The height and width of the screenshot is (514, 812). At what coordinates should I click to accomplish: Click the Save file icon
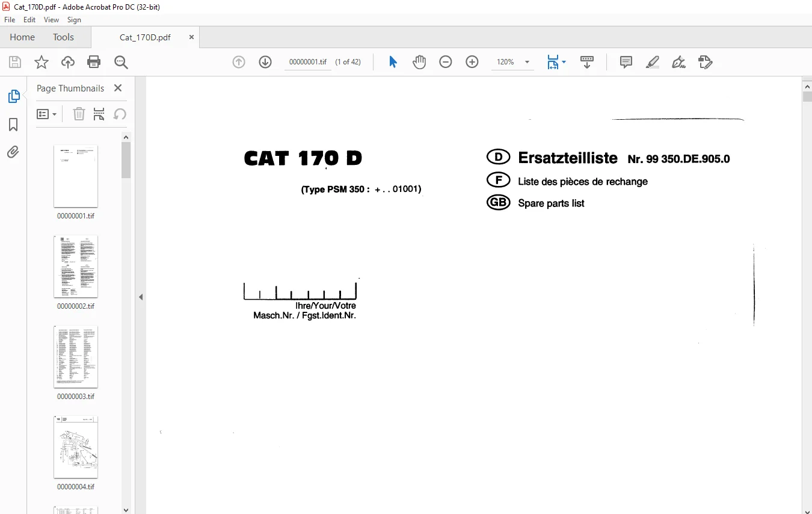15,62
